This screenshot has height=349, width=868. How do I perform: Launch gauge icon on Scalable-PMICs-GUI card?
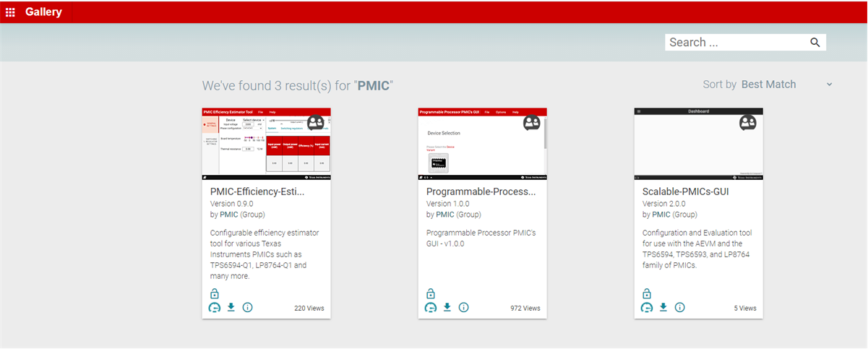(x=647, y=307)
